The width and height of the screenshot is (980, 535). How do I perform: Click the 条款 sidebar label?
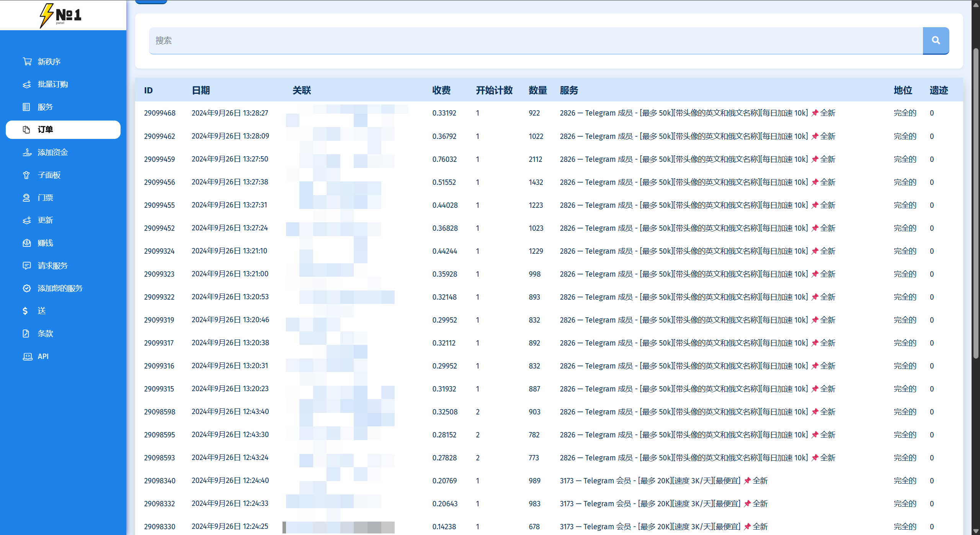click(x=45, y=333)
